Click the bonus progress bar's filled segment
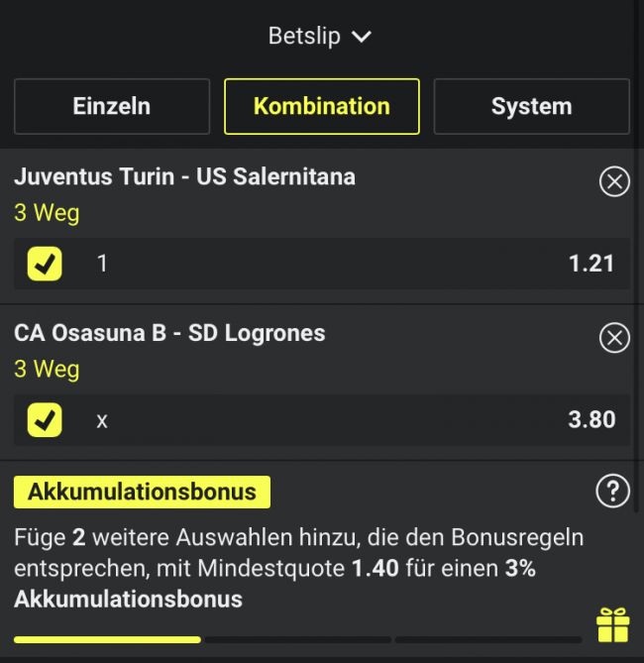The image size is (644, 663). (107, 640)
